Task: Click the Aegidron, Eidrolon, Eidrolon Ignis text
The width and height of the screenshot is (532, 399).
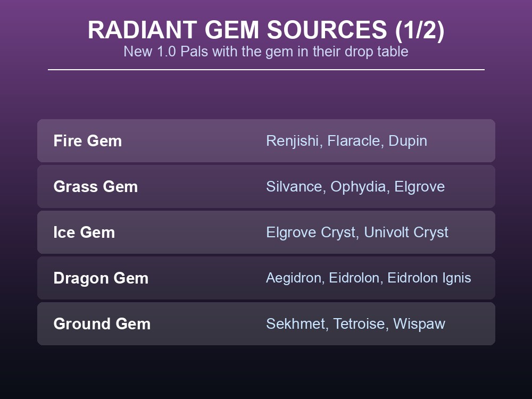Action: [369, 278]
